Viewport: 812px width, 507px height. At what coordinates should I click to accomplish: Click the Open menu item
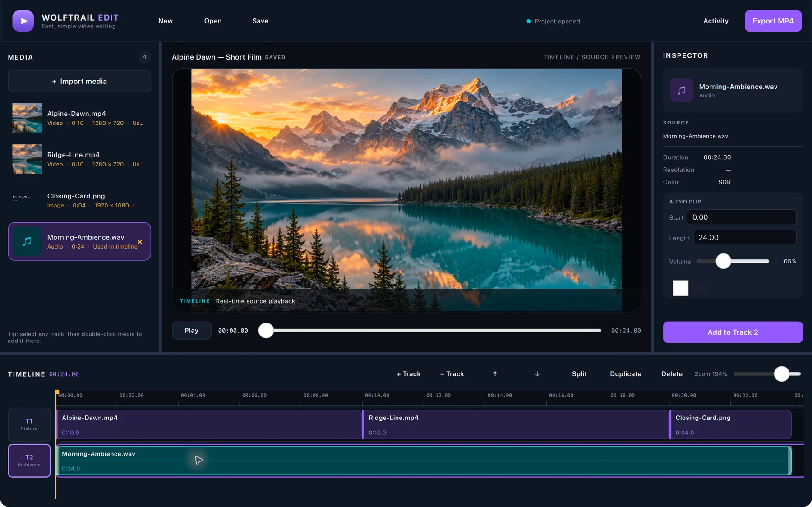point(213,21)
